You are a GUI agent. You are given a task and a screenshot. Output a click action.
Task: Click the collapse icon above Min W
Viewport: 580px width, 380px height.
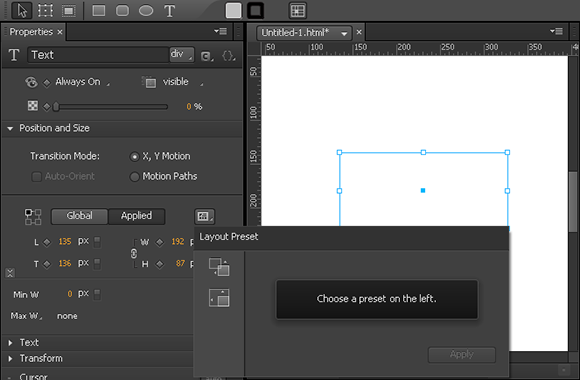click(10, 273)
